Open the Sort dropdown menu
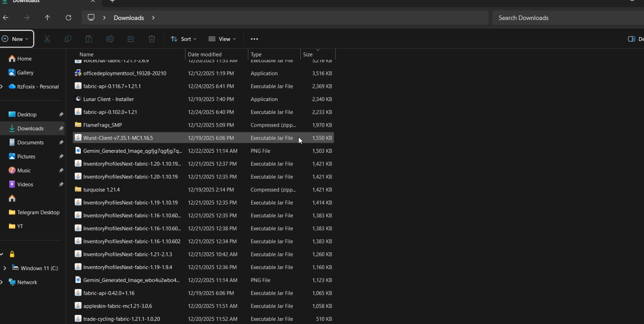This screenshot has height=324, width=644. tap(183, 39)
